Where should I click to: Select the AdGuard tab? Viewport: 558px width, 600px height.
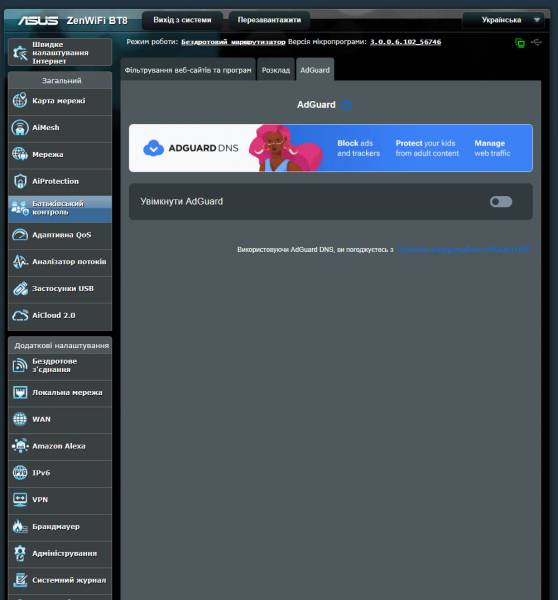(315, 70)
